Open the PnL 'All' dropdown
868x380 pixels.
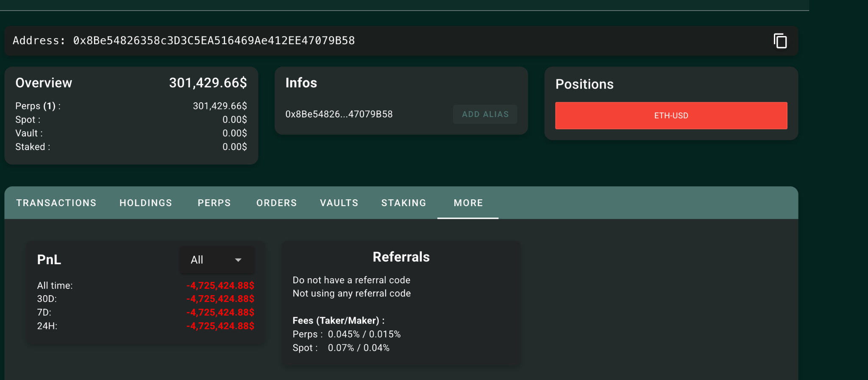[x=216, y=260]
